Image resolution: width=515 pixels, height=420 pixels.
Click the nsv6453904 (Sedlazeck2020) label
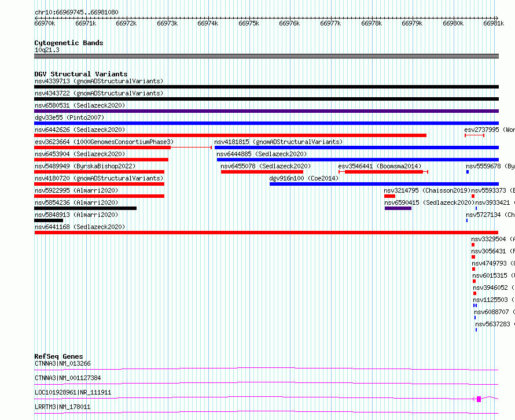click(x=80, y=154)
